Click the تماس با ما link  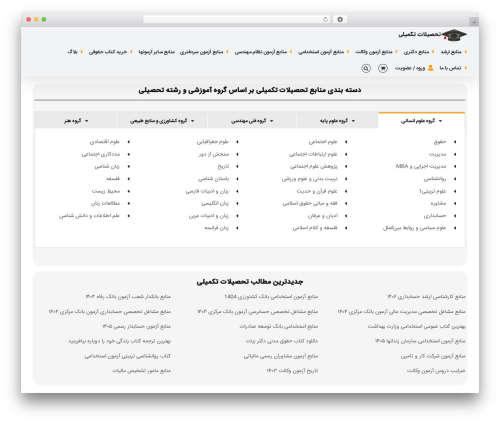tap(450, 68)
